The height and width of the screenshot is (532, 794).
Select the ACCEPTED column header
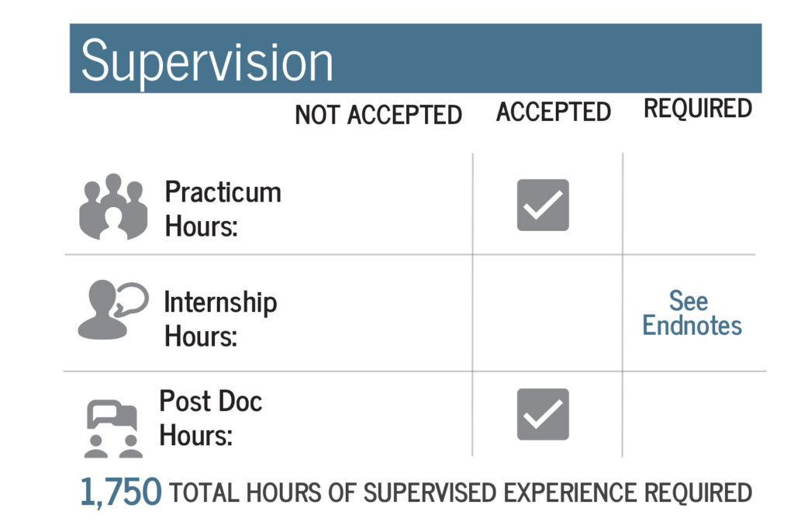tap(554, 112)
